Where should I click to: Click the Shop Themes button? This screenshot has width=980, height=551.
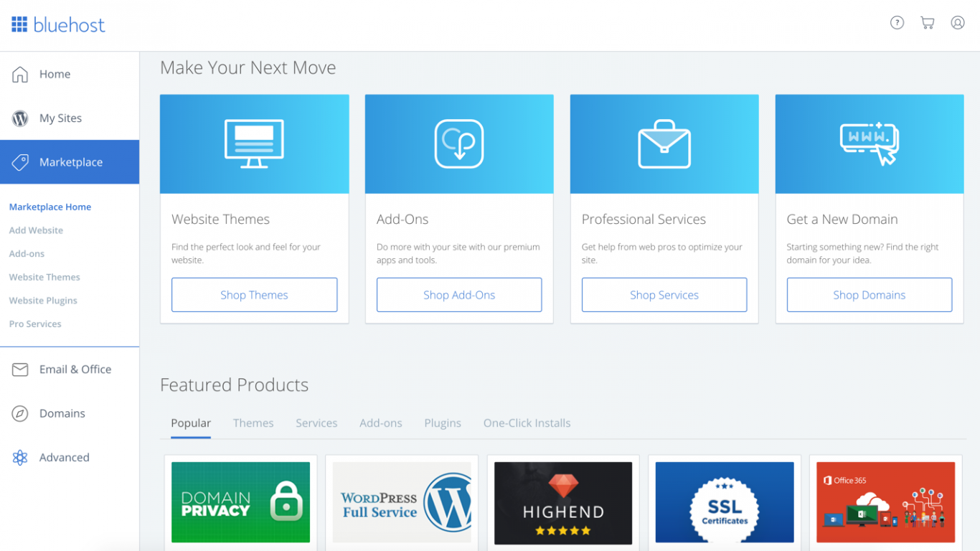254,294
